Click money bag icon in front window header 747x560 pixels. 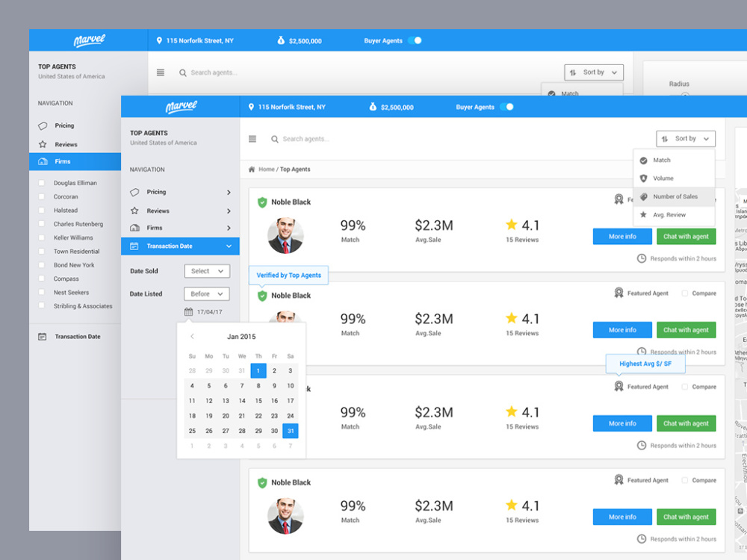373,107
